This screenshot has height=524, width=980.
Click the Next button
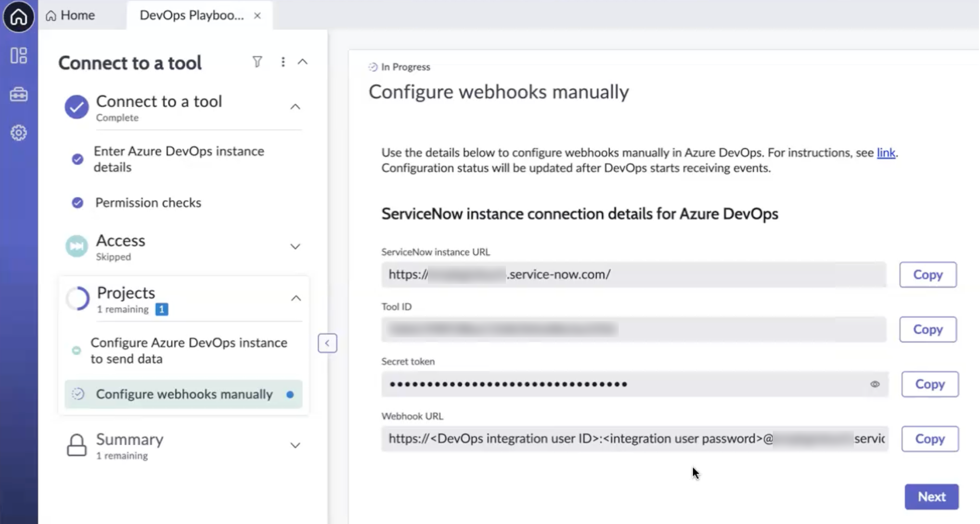point(931,497)
